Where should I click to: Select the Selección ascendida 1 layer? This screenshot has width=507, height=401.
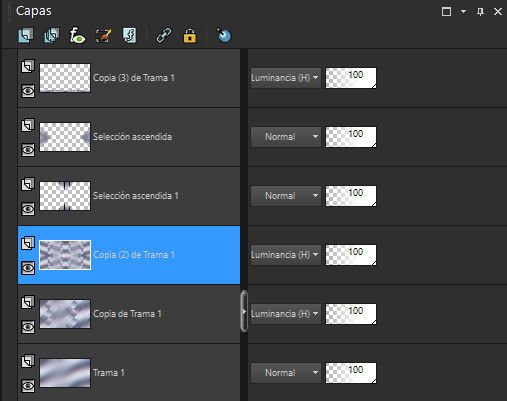(x=129, y=196)
